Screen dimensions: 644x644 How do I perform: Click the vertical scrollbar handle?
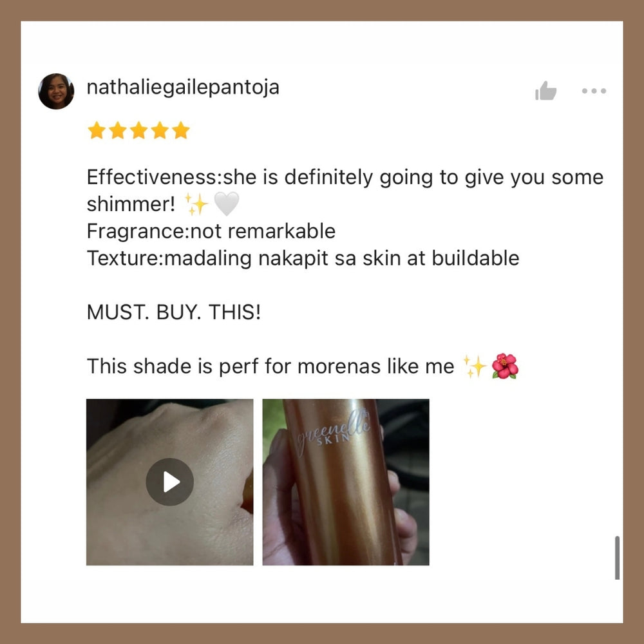617,557
